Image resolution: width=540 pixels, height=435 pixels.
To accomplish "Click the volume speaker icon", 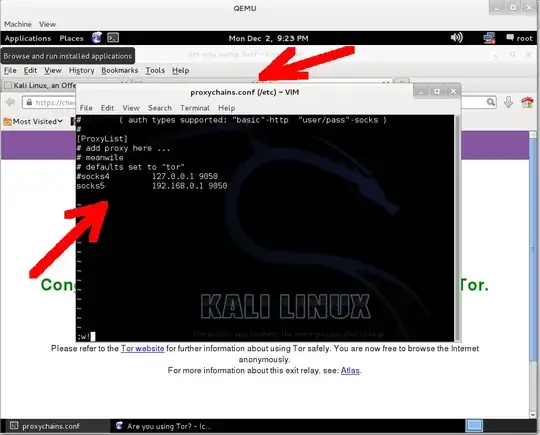I will point(457,37).
